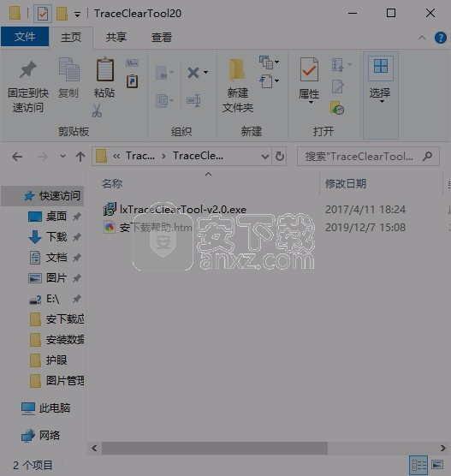
Task: Open Pictures (图片) in sidebar
Action: (x=56, y=278)
